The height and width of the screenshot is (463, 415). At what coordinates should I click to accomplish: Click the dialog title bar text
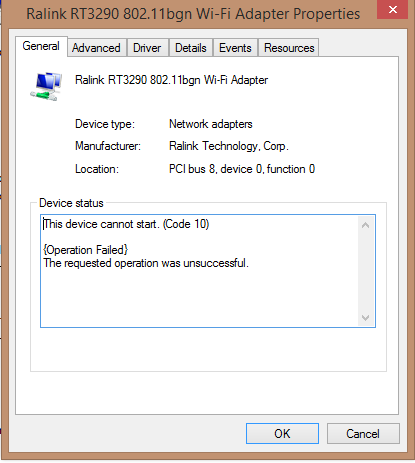point(193,14)
